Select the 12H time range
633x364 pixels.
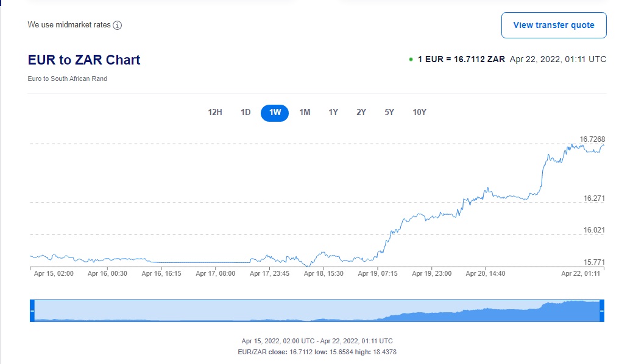tap(215, 113)
